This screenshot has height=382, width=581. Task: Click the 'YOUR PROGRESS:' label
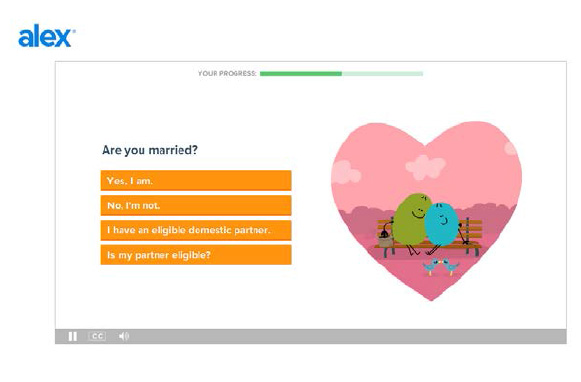coord(227,73)
